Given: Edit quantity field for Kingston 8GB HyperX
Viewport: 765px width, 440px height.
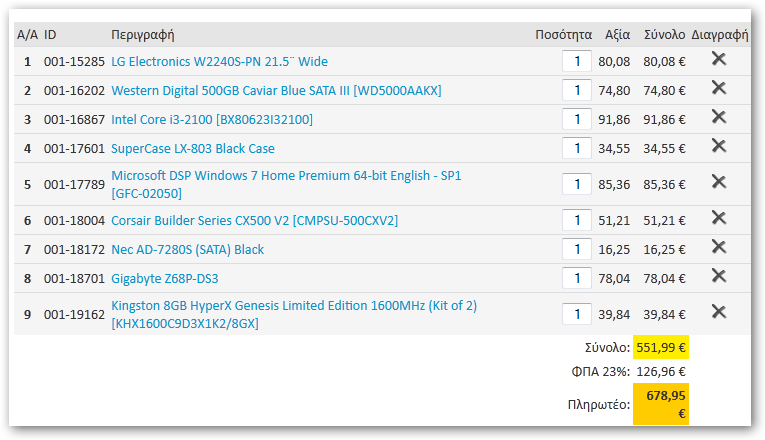Looking at the screenshot, I should coord(577,315).
